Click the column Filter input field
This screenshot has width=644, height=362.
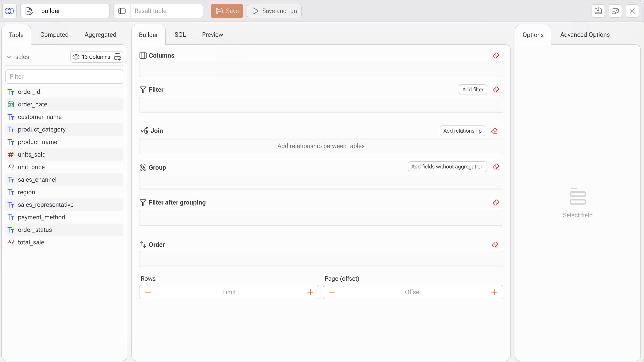point(64,76)
